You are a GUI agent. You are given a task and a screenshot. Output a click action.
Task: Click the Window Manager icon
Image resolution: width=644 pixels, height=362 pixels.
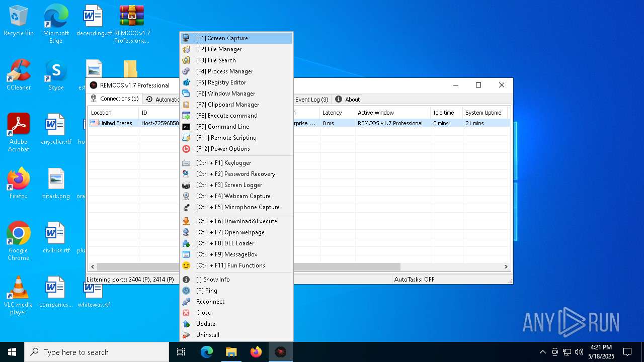[186, 94]
